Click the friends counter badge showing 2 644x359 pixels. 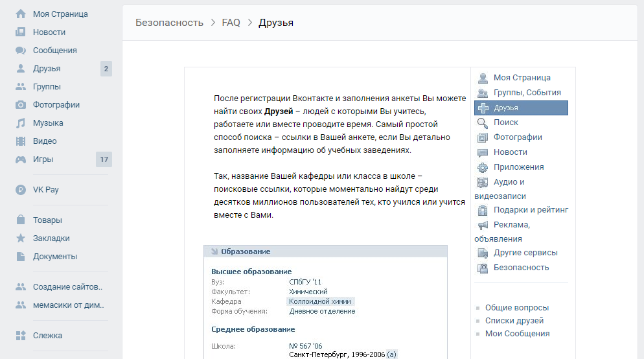(x=106, y=69)
